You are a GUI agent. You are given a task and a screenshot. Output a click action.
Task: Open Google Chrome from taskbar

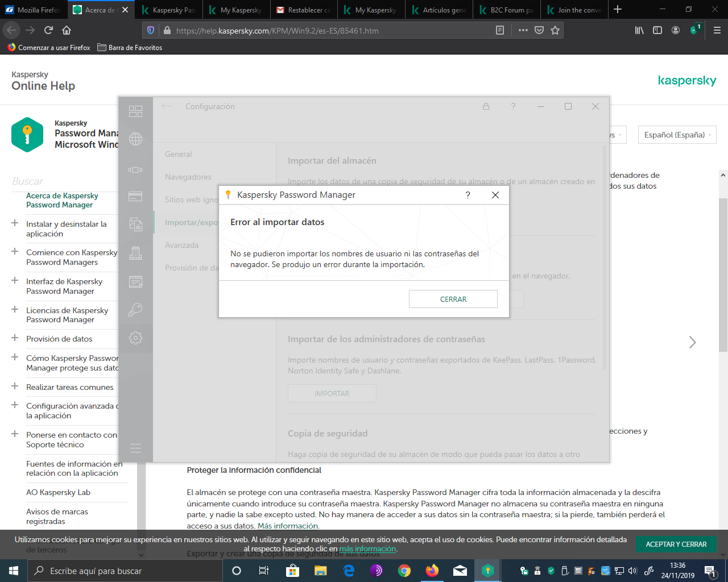(x=404, y=571)
